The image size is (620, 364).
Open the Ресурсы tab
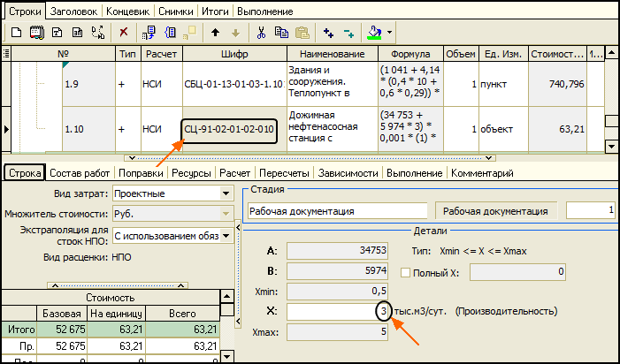191,173
